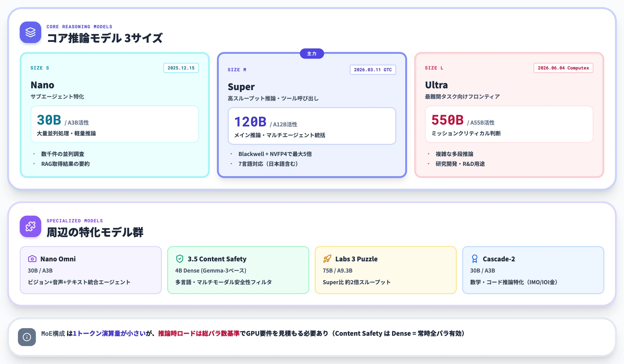Viewport: 624px width, 364px height.
Task: Click the コア推論モデル 3サイズ heading
Action: [104, 38]
